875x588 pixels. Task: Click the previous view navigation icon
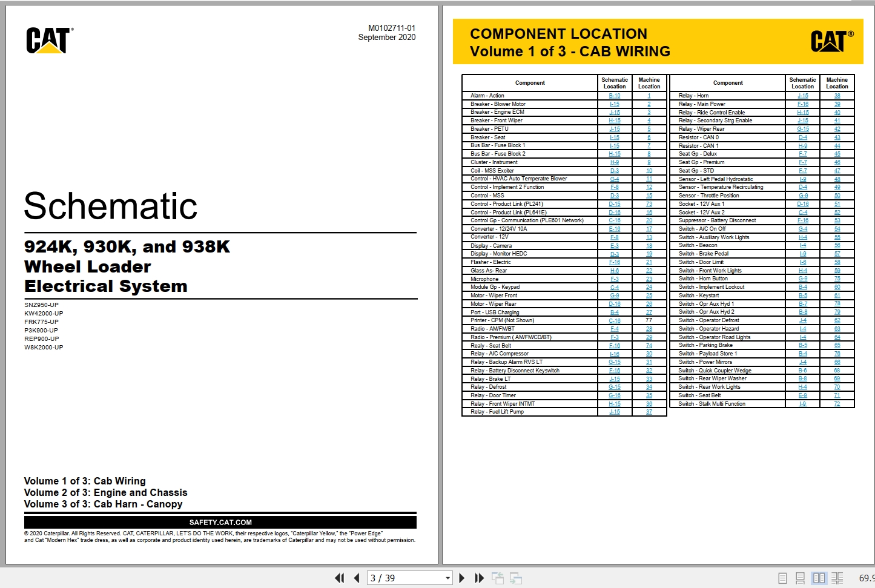[498, 578]
